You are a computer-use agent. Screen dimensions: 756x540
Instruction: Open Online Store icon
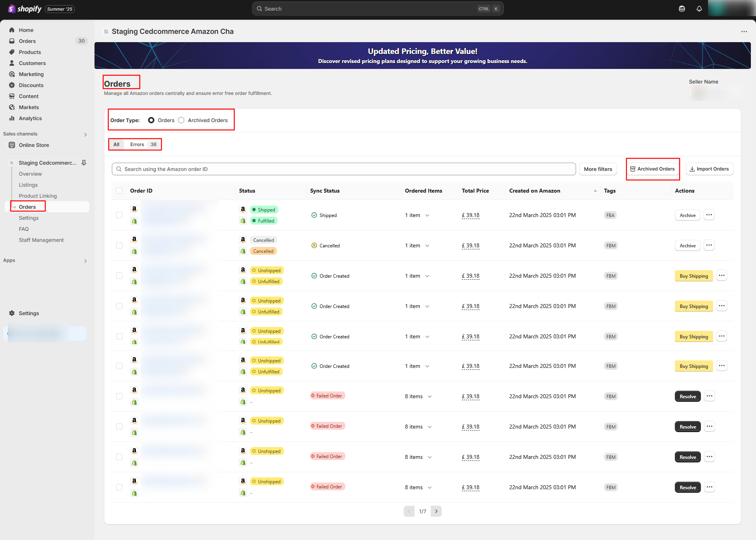pyautogui.click(x=12, y=145)
